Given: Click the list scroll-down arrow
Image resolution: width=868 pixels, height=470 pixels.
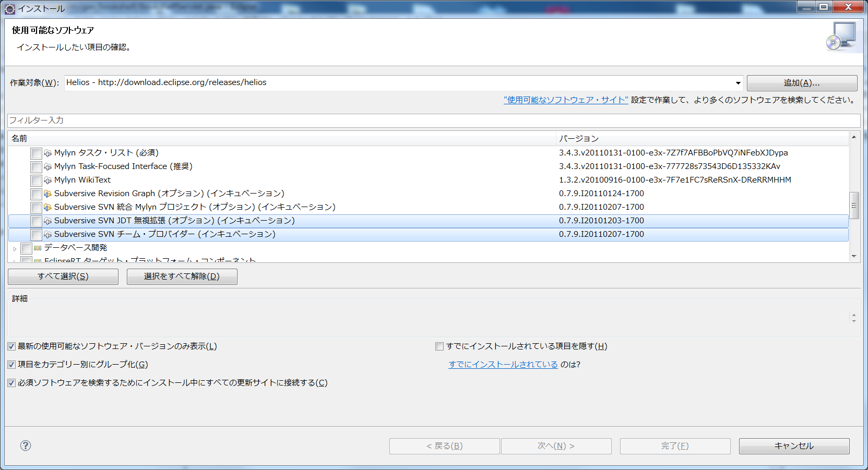Looking at the screenshot, I should click(854, 256).
